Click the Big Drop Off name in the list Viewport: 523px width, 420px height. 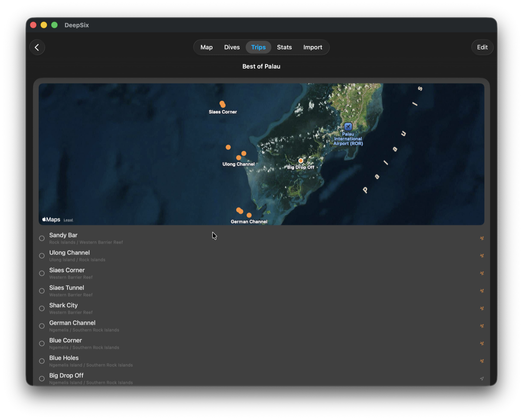click(66, 375)
